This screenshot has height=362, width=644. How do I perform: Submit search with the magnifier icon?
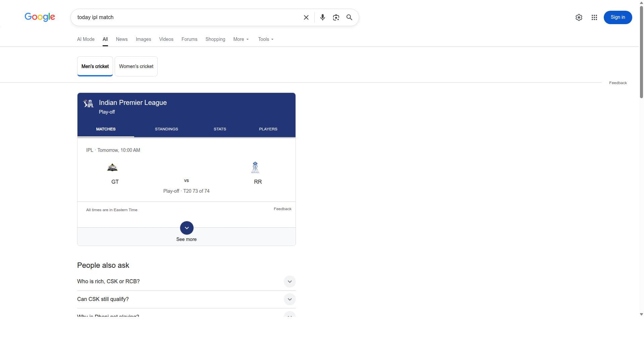[349, 17]
